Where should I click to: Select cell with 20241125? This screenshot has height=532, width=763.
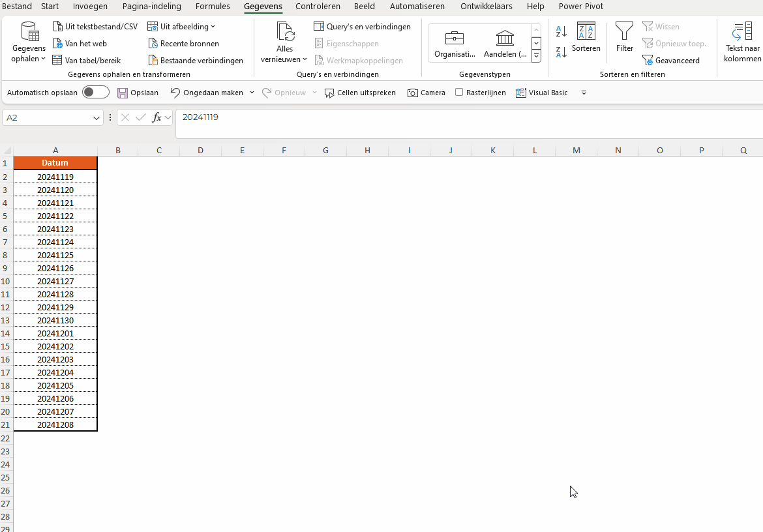click(55, 255)
